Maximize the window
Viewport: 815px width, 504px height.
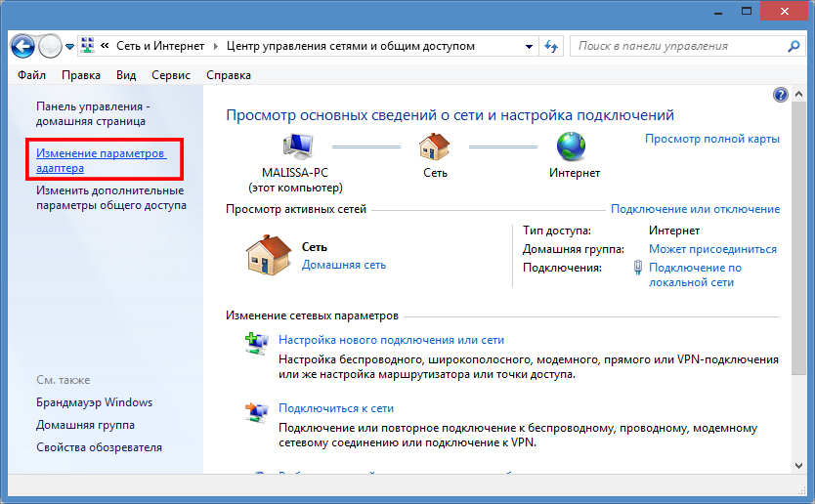click(x=747, y=11)
